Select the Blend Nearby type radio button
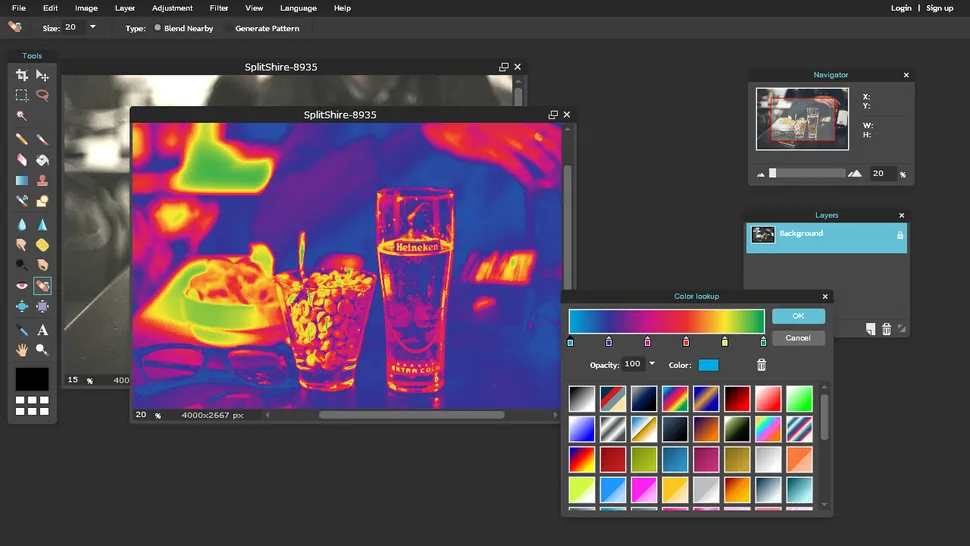Image resolution: width=970 pixels, height=546 pixels. tap(158, 28)
